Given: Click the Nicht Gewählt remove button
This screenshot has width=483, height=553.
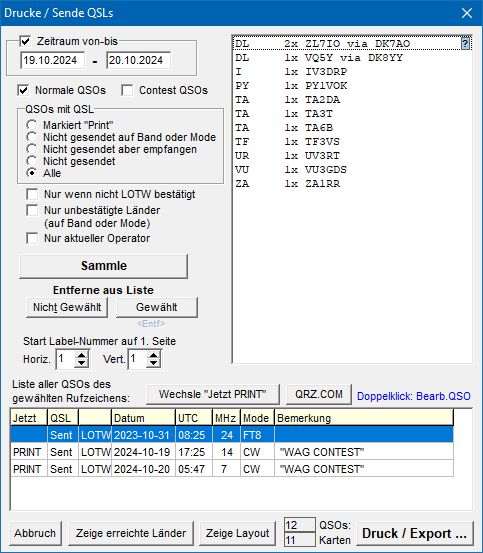Looking at the screenshot, I should tap(67, 307).
